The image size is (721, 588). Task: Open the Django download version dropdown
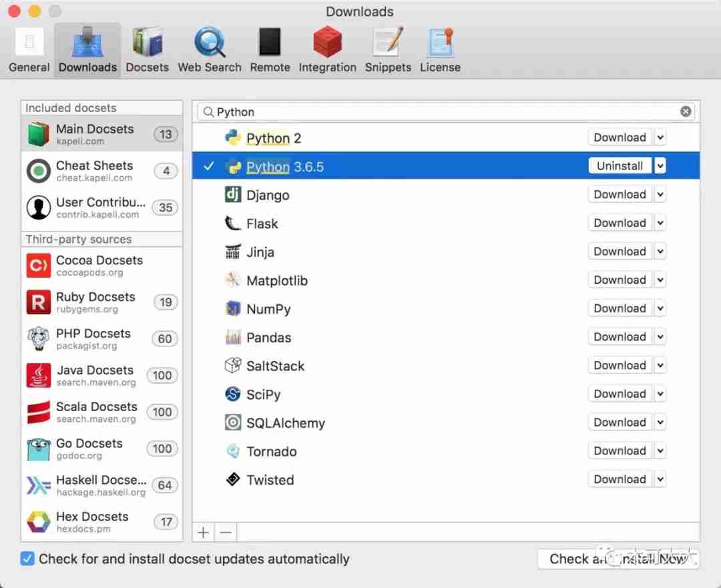tap(660, 194)
